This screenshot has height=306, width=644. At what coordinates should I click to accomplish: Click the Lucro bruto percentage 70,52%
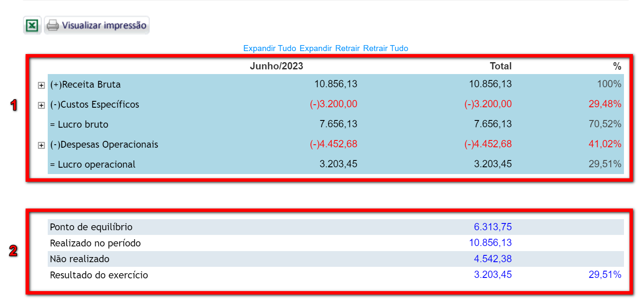(605, 124)
